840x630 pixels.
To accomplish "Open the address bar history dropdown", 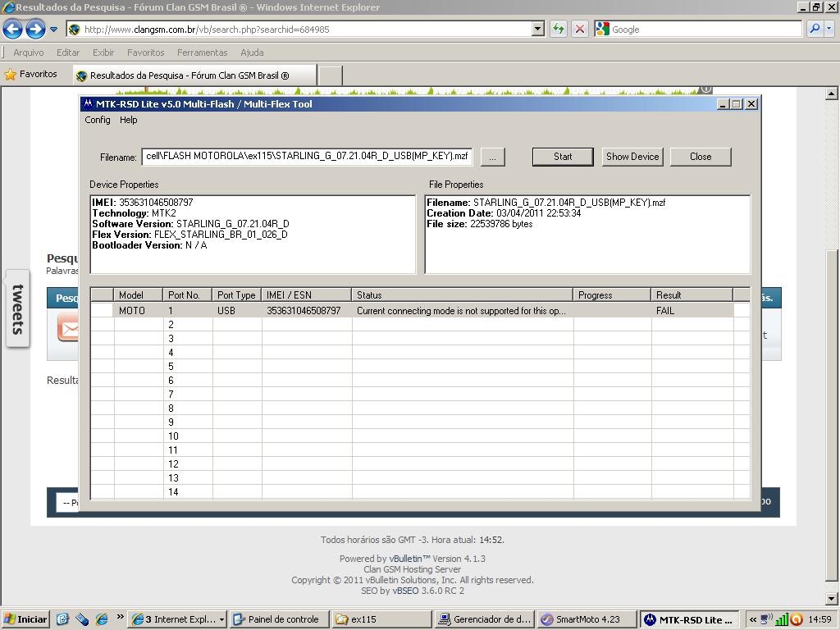I will 538,29.
